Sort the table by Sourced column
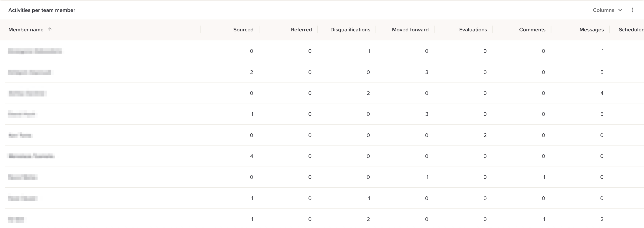Viewport: 644px width, 228px height. (243, 29)
